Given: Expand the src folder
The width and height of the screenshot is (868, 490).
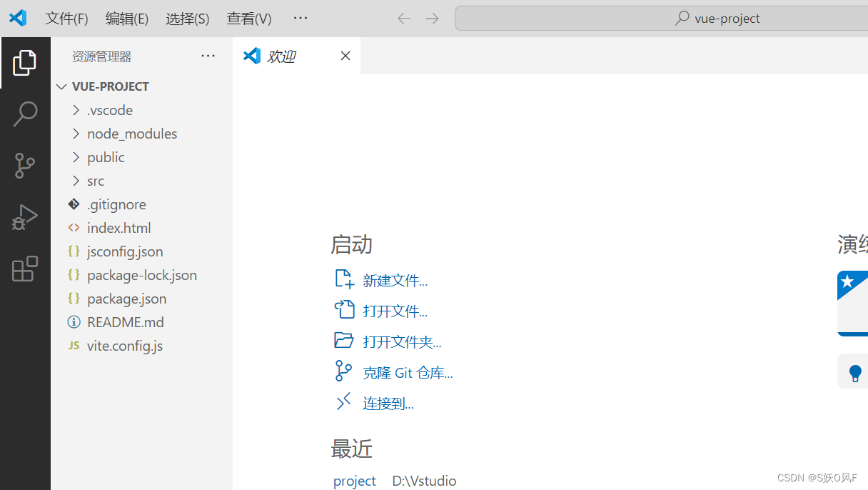Looking at the screenshot, I should (76, 181).
